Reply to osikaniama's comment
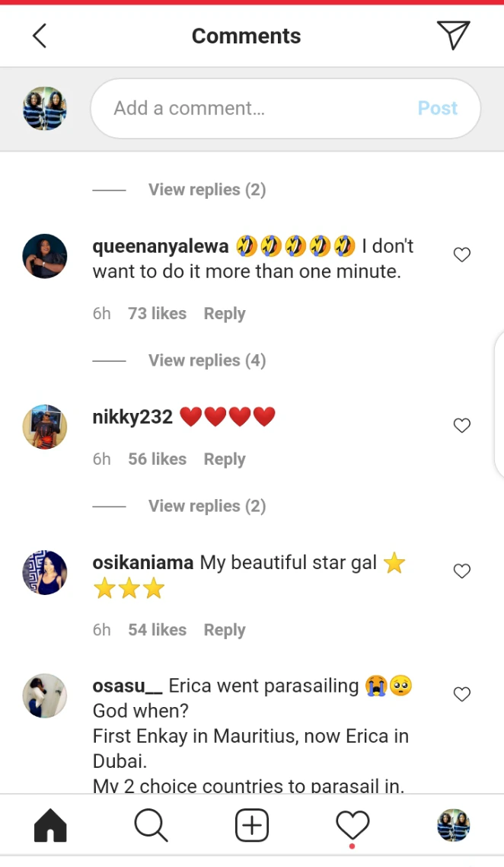 pos(225,630)
